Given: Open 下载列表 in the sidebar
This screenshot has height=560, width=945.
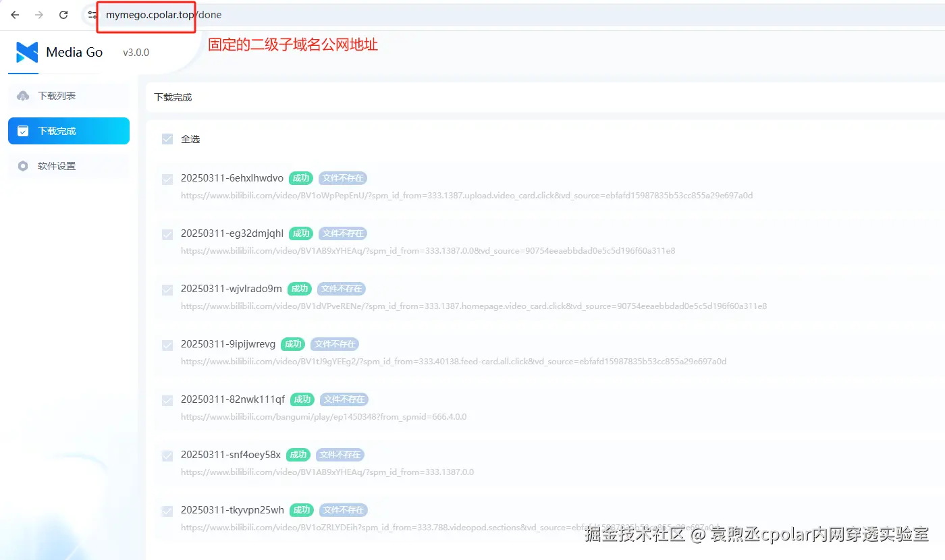Looking at the screenshot, I should point(69,96).
